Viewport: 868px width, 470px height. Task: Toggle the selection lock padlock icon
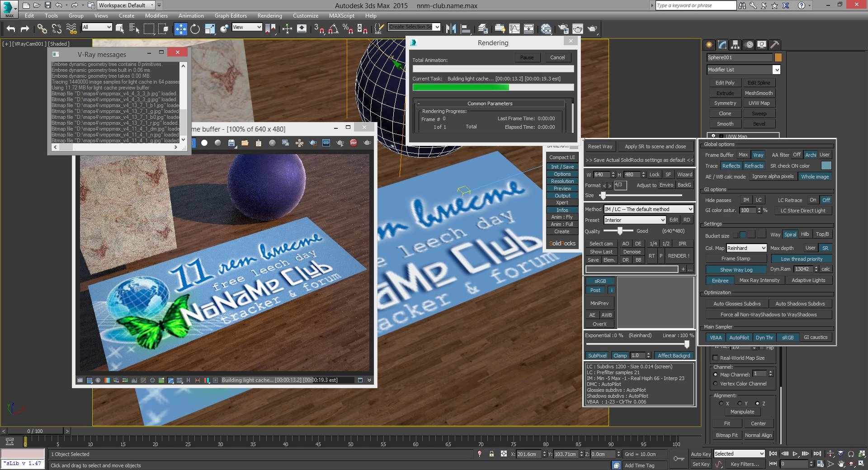[x=491, y=454]
